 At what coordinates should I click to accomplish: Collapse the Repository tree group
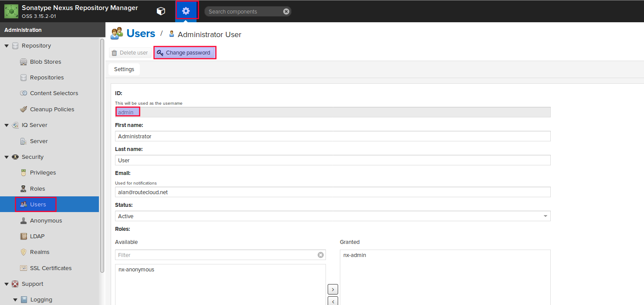click(7, 46)
